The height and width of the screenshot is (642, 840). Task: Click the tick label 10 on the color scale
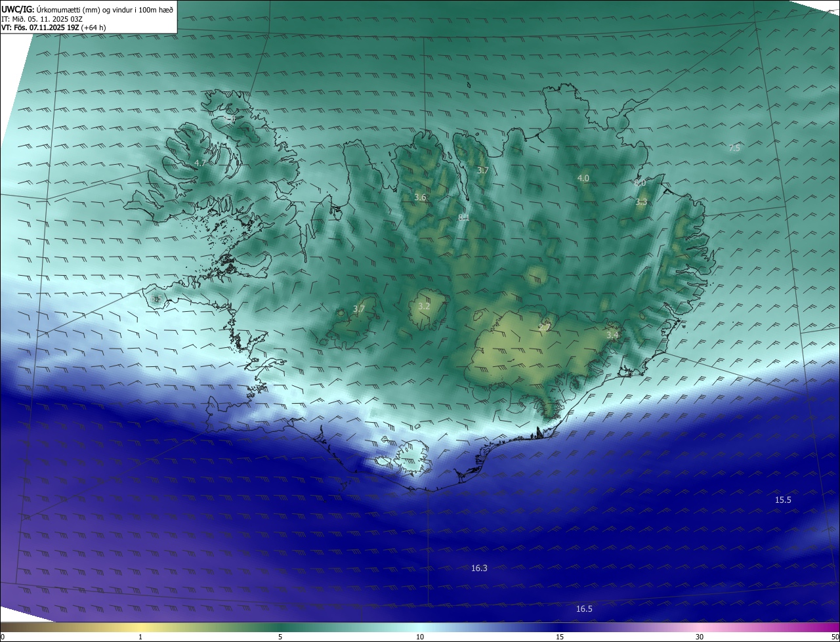420,637
